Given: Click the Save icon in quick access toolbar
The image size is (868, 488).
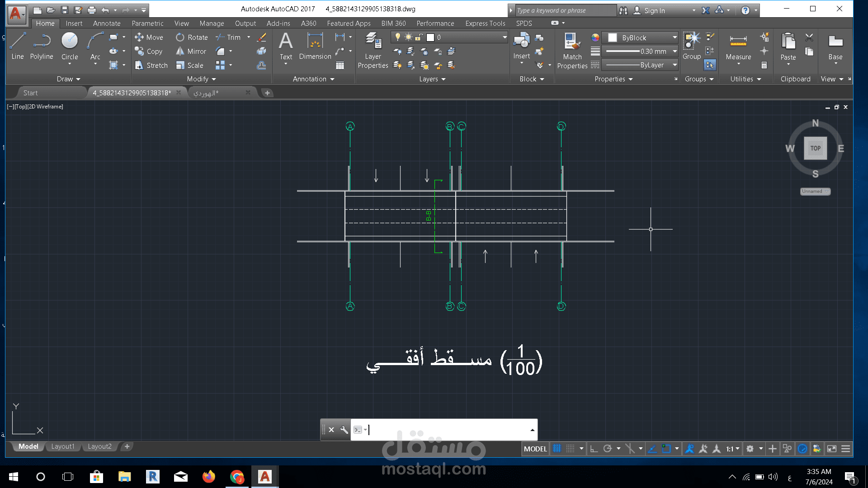Looking at the screenshot, I should tap(65, 10).
